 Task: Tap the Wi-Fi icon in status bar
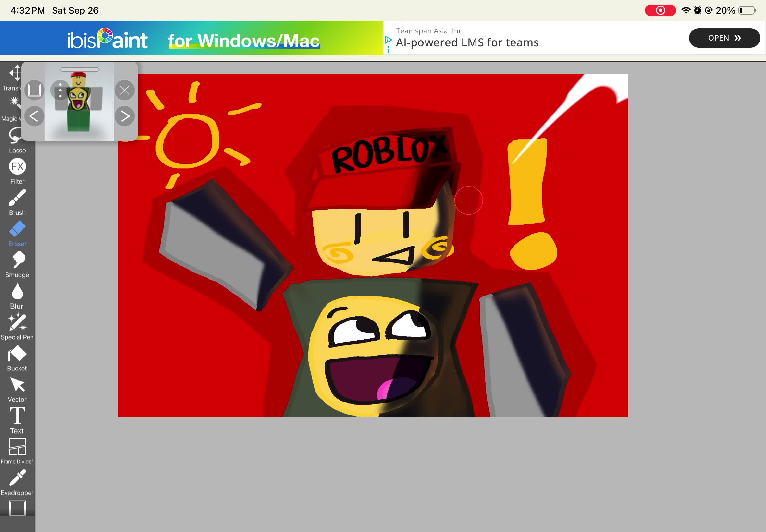[686, 10]
